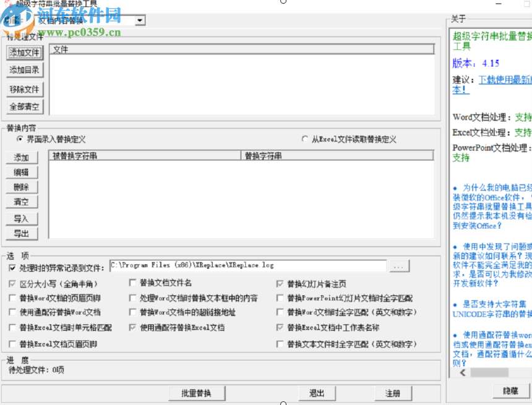Viewport: 532px width, 405px height.
Task: Click 隐藏 in the 关于 panel
Action: coord(511,391)
